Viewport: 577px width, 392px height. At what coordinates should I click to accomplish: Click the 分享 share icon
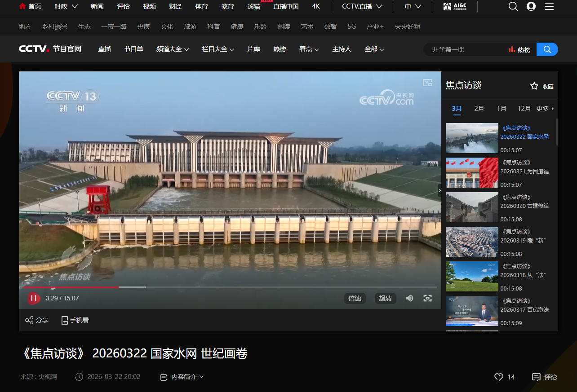[x=30, y=320]
